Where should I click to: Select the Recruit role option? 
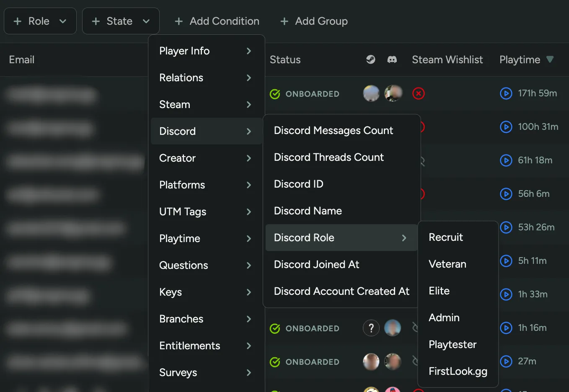tap(445, 237)
